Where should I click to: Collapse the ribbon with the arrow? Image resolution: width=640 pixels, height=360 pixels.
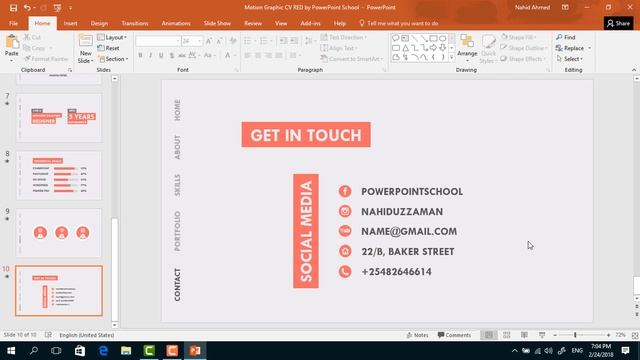click(x=634, y=70)
